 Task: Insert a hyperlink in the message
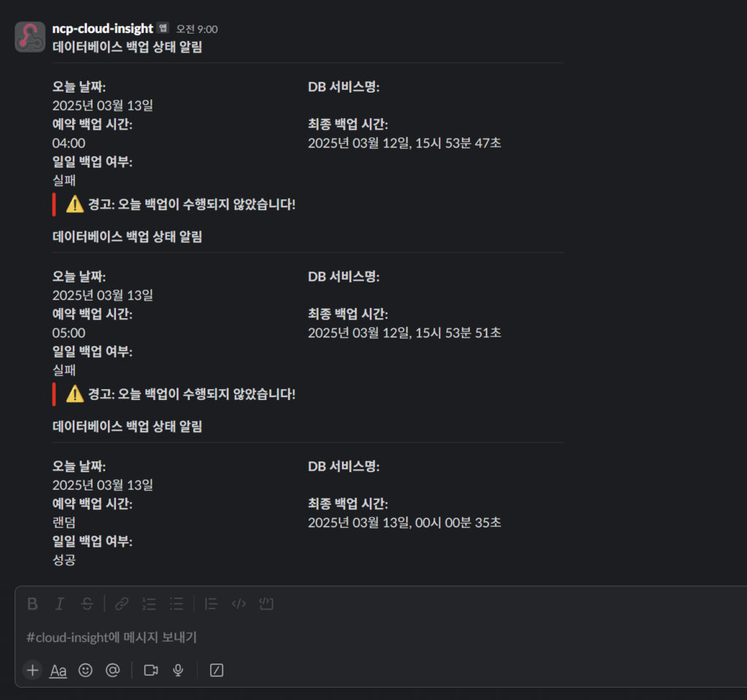tap(122, 604)
